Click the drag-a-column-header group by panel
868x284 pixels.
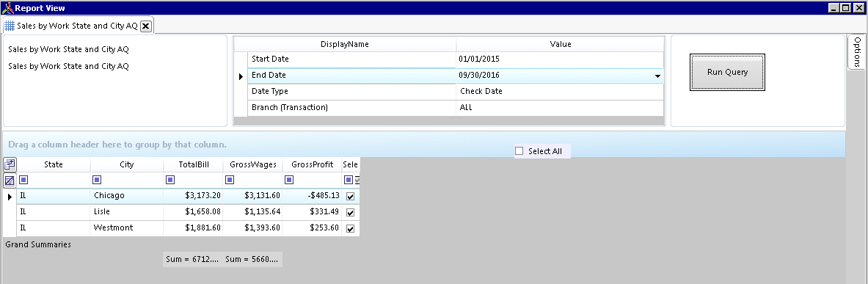(424, 145)
